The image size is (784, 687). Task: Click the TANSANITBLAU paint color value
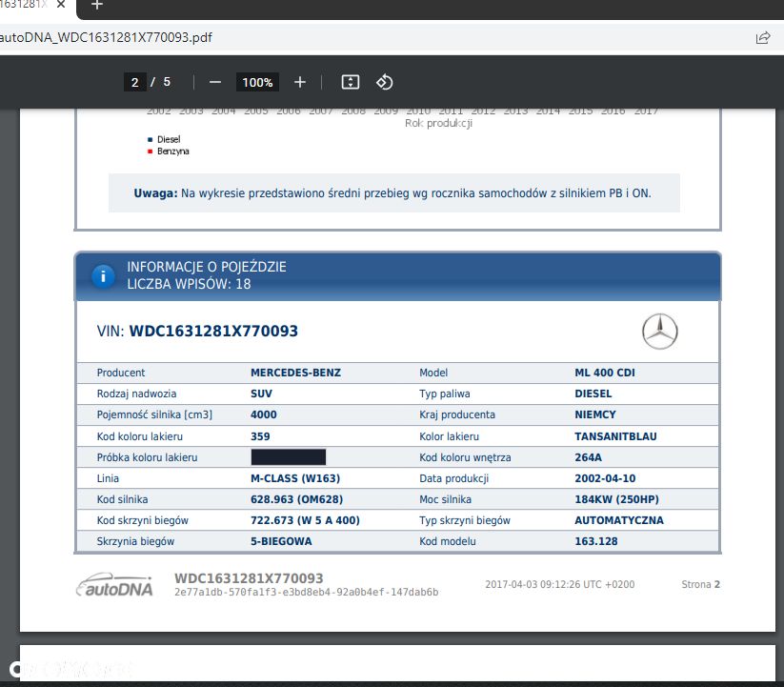pos(615,436)
